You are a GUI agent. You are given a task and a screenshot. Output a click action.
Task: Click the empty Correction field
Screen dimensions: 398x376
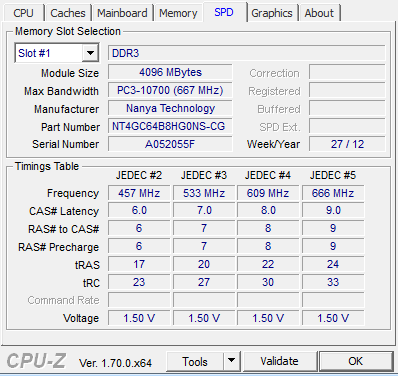click(347, 72)
